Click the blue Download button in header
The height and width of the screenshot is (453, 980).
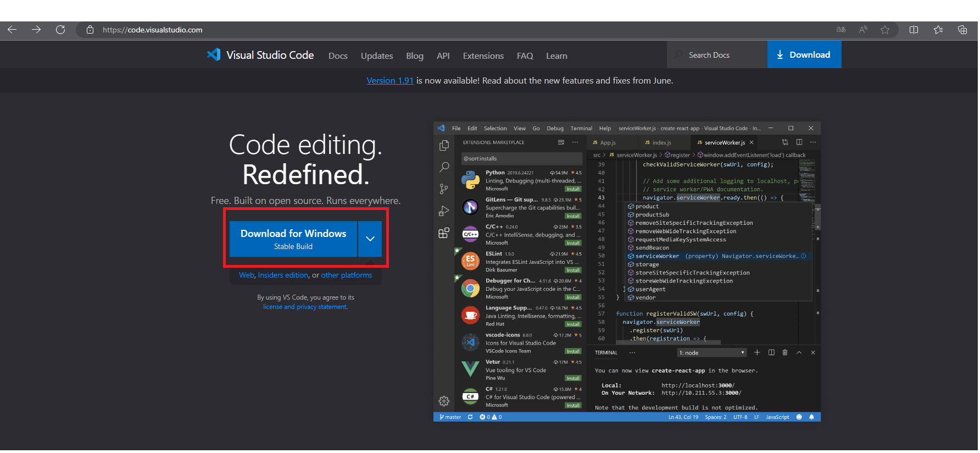pyautogui.click(x=804, y=54)
